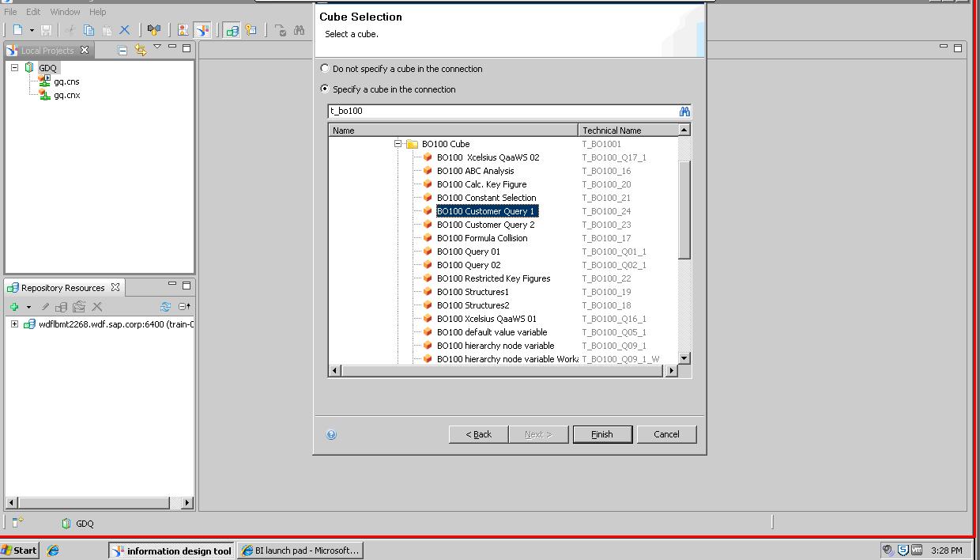
Task: Click the New resource icon in the toolbar
Action: (17, 30)
